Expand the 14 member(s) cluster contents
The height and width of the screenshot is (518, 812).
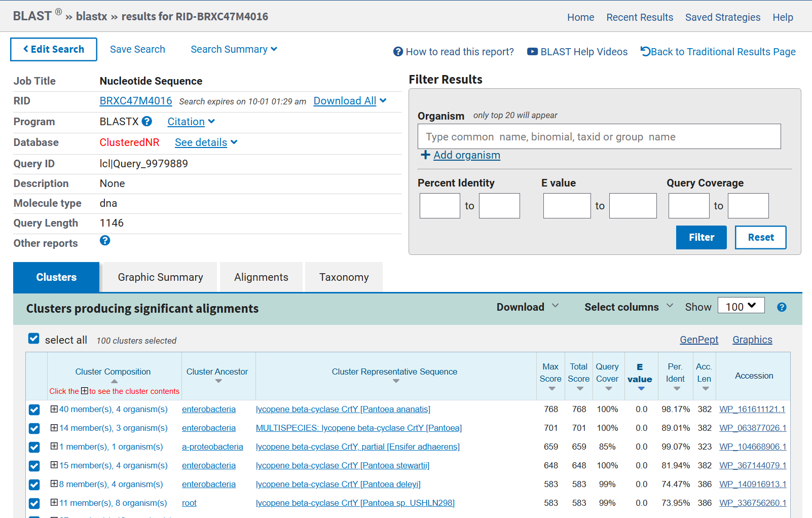point(54,428)
